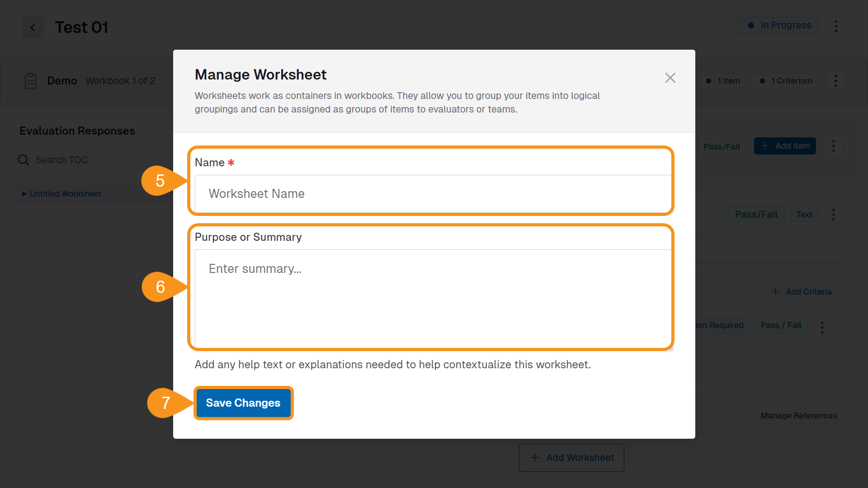This screenshot has height=488, width=868.
Task: Open the three-dot menu beside Pass / Fail badge
Action: [x=822, y=328]
